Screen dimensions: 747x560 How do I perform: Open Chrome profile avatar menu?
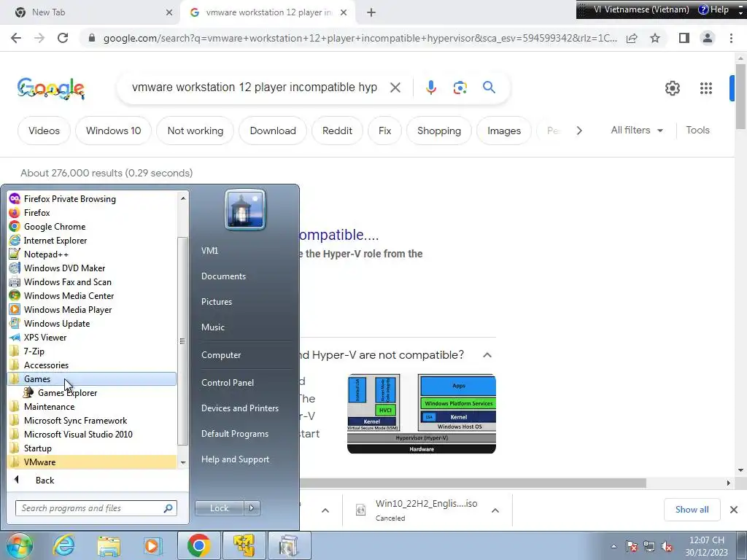tap(708, 38)
